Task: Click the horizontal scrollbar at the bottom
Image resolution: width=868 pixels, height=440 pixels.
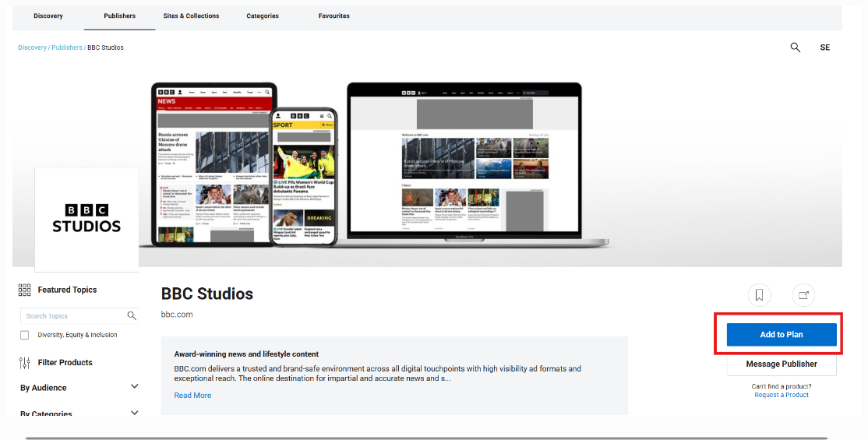Action: 425,438
